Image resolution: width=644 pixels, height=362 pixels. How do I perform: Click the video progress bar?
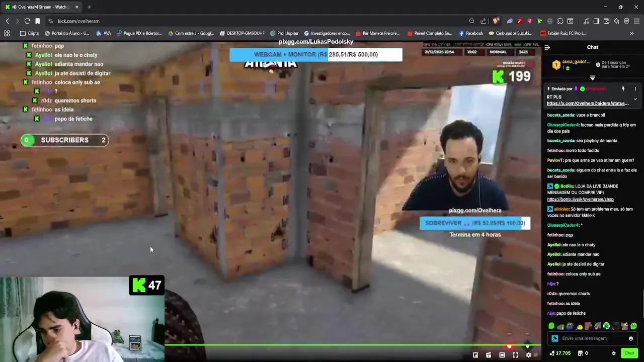(352, 345)
